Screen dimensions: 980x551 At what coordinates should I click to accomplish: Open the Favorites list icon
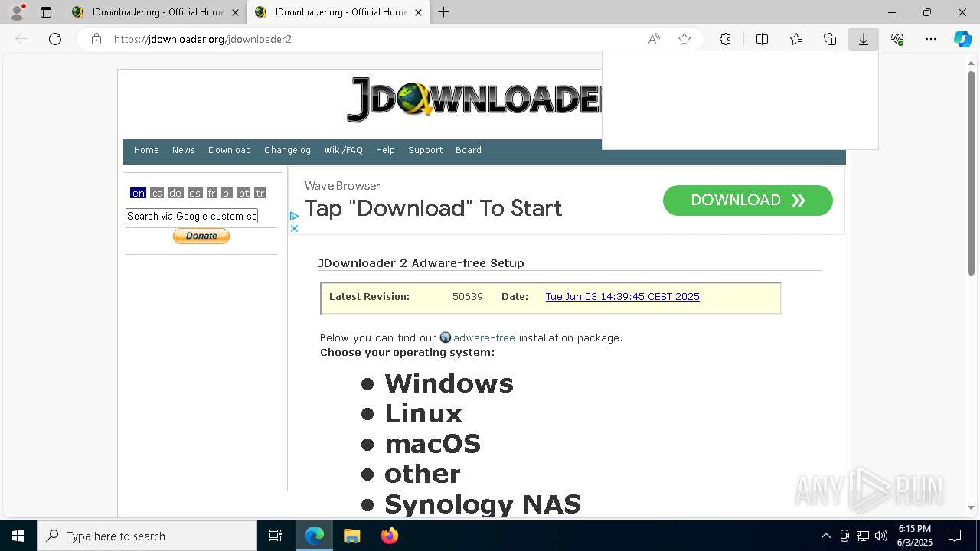point(796,39)
